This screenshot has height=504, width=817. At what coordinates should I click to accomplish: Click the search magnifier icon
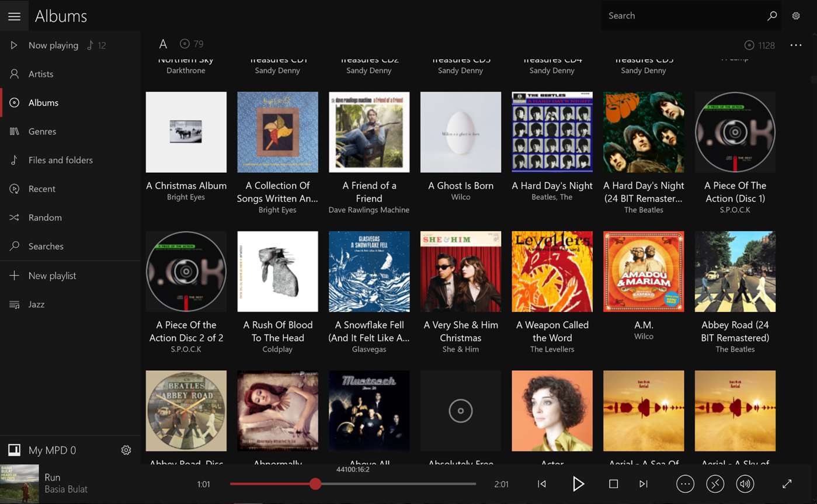(772, 16)
